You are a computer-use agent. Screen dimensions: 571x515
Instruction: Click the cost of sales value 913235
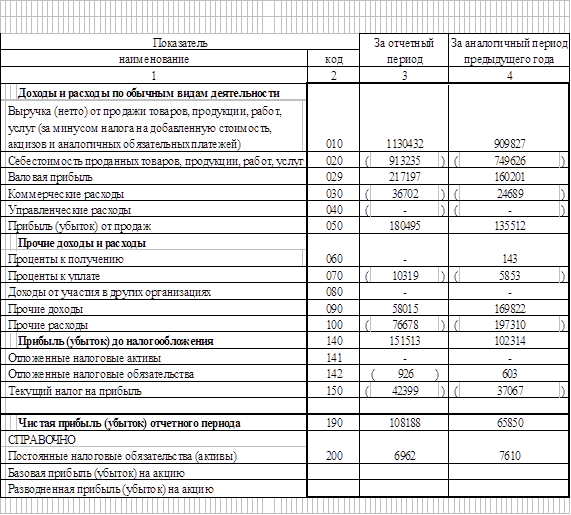coord(404,160)
